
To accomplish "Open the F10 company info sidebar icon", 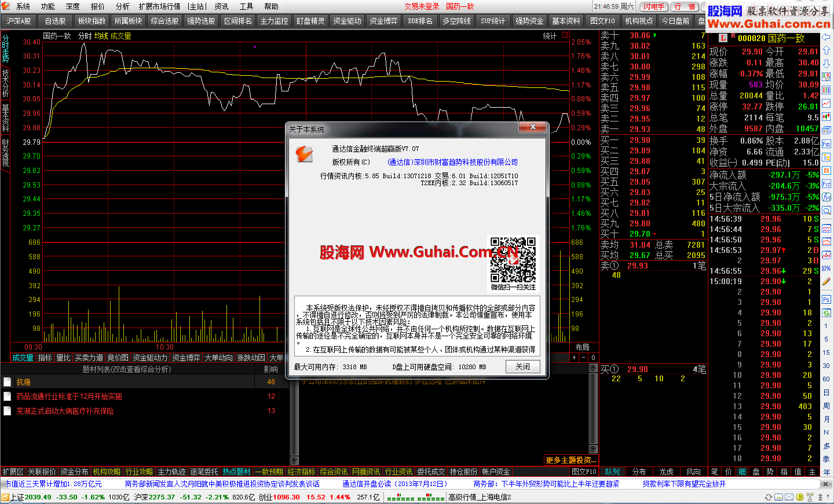I will pos(826,144).
